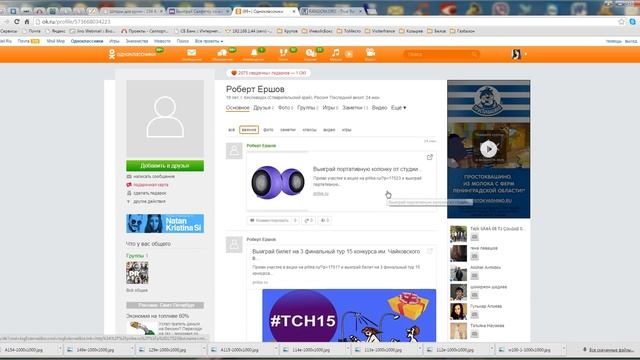
Task: Open the Video camera icon in orange bar
Action: click(x=370, y=54)
